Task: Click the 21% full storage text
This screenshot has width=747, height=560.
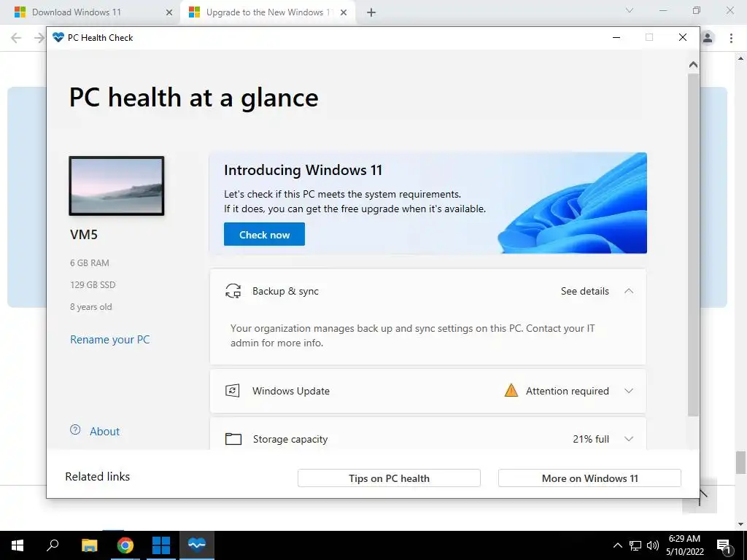Action: [591, 439]
